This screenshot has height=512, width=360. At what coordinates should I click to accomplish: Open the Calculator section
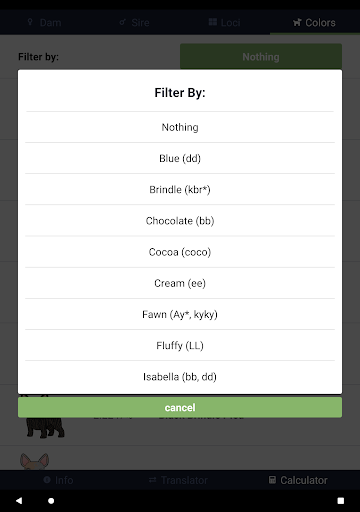pos(298,480)
